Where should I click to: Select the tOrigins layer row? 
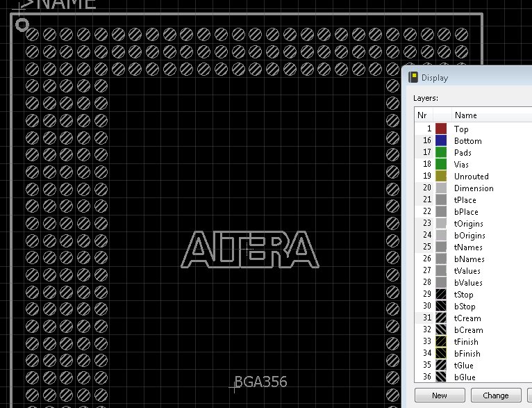(x=473, y=223)
